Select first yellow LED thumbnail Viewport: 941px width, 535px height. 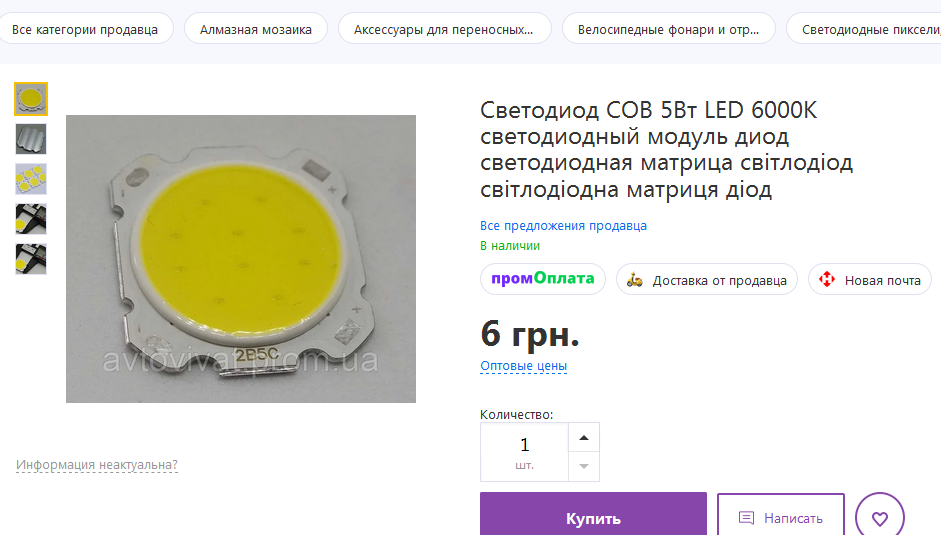pyautogui.click(x=31, y=99)
